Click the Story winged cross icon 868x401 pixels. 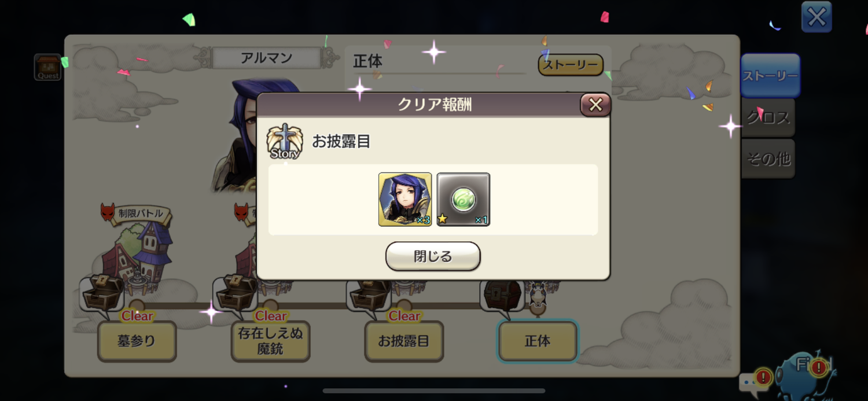[x=285, y=141]
